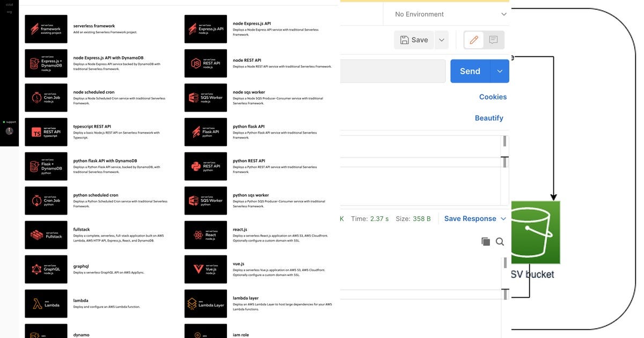
Task: Expand the Send button dropdown arrow
Action: point(500,70)
